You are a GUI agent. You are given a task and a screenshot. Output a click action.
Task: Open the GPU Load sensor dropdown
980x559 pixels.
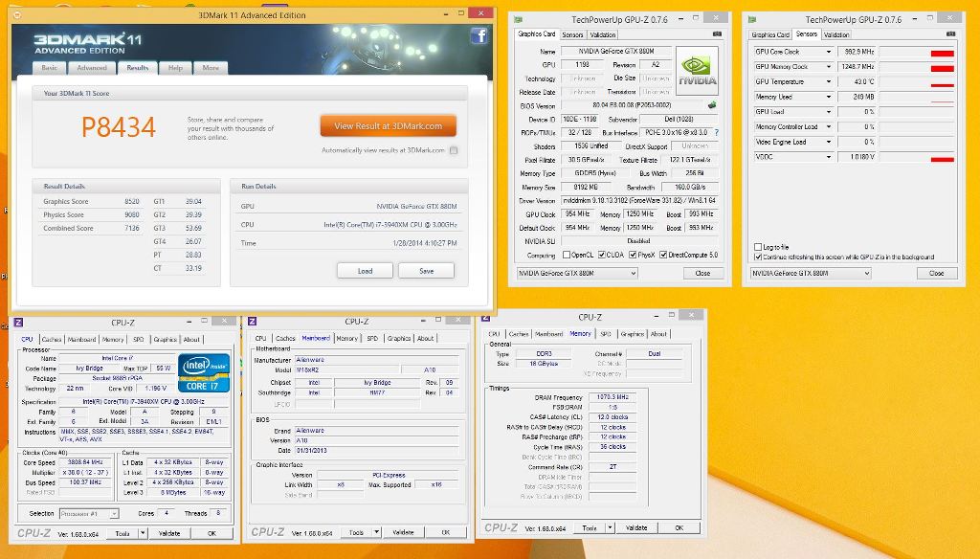point(829,112)
